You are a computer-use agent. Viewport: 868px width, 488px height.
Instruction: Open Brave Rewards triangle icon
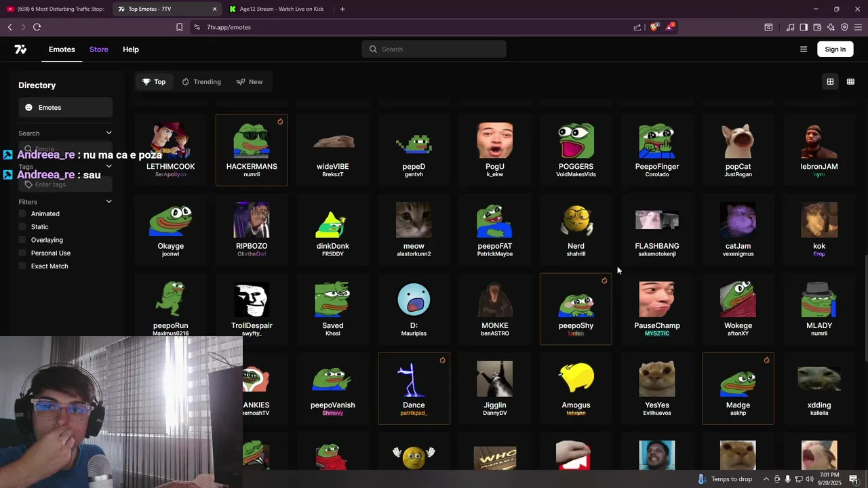point(670,27)
